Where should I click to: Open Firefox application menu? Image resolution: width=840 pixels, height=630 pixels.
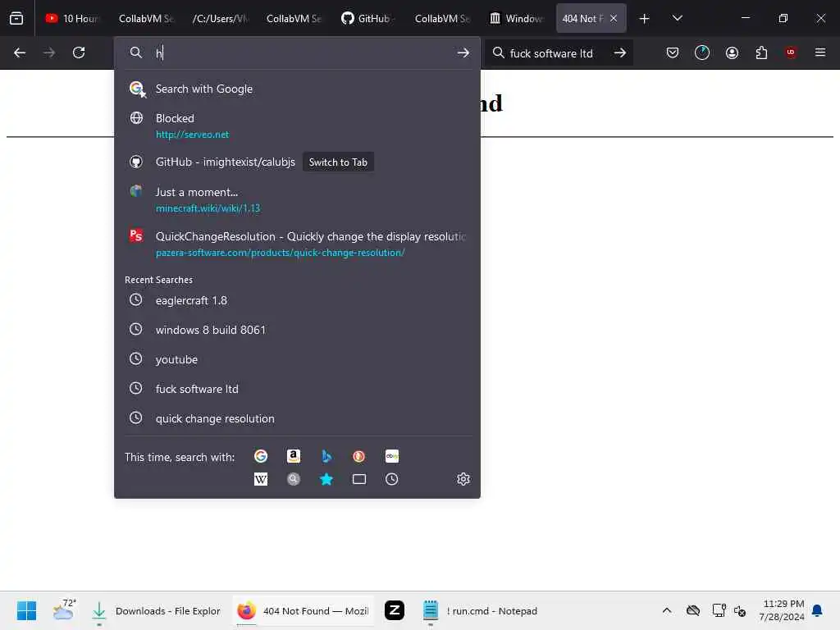pyautogui.click(x=820, y=52)
